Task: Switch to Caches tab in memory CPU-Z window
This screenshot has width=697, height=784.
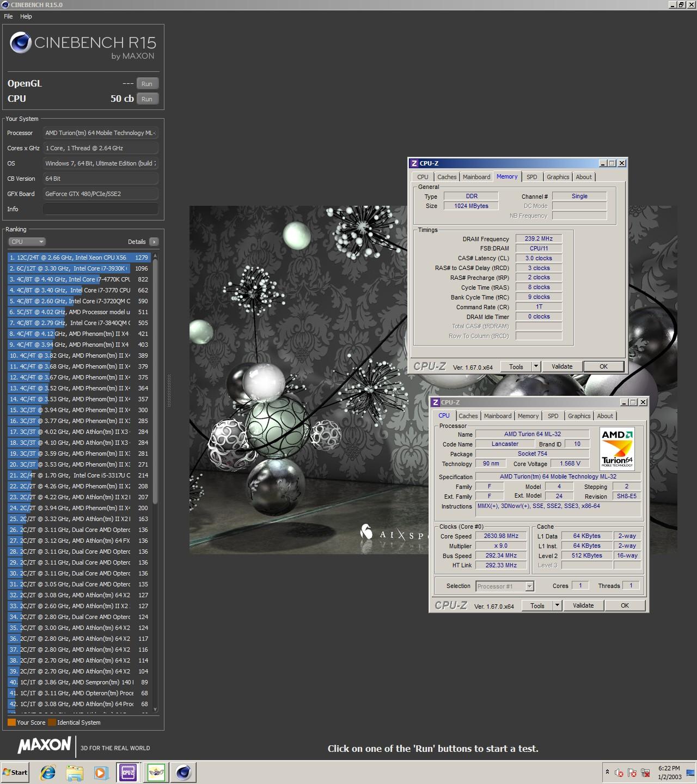Action: click(x=447, y=177)
